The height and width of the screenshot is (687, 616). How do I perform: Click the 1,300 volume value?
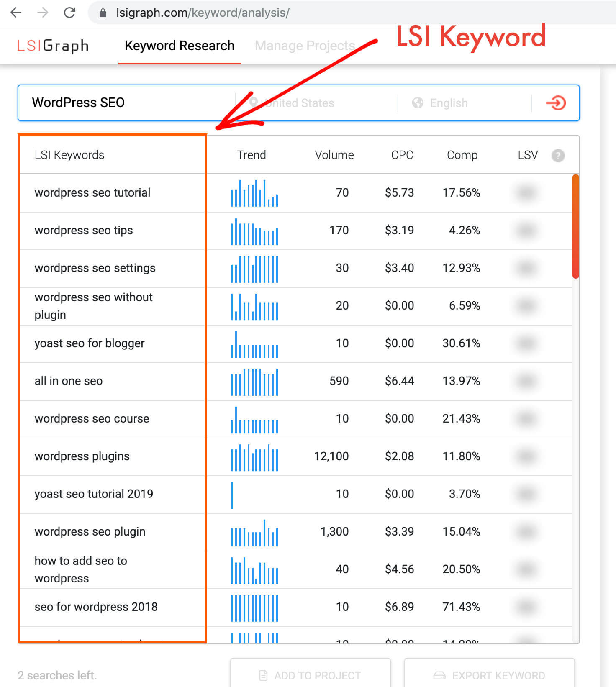pyautogui.click(x=334, y=531)
